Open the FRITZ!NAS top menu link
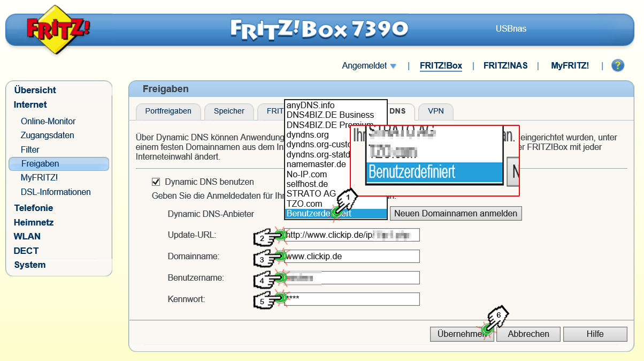Image resolution: width=644 pixels, height=361 pixels. 505,66
